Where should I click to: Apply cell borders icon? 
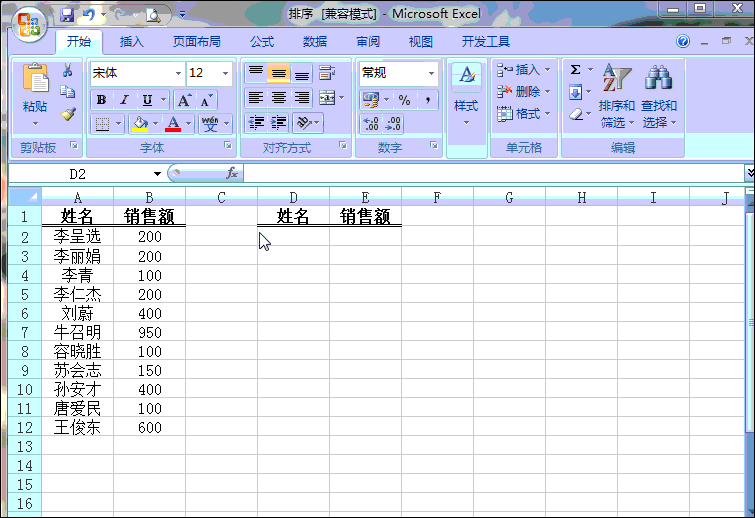(102, 124)
